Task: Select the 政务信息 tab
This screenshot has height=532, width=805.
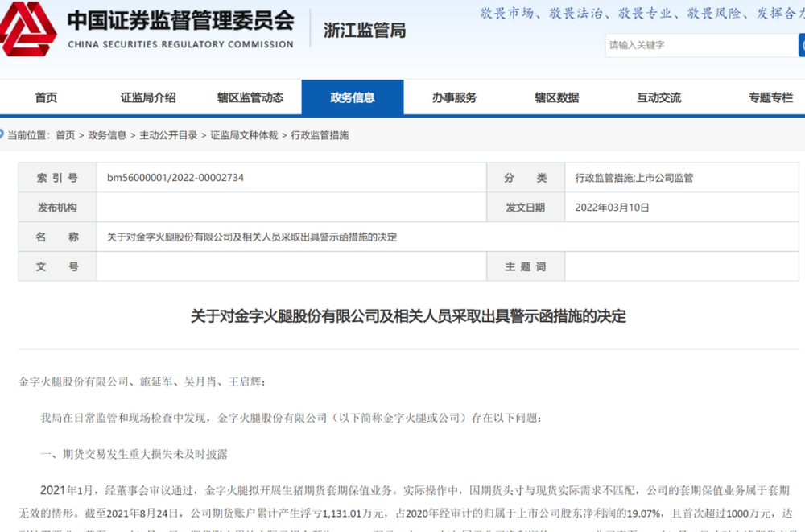Action: pyautogui.click(x=353, y=97)
